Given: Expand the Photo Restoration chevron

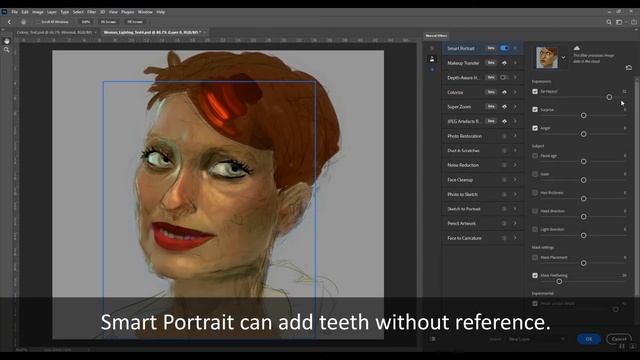Looking at the screenshot, I should (x=515, y=136).
